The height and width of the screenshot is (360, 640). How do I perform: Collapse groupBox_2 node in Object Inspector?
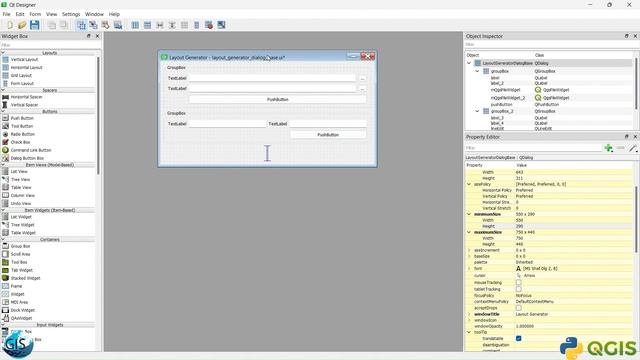(x=477, y=111)
